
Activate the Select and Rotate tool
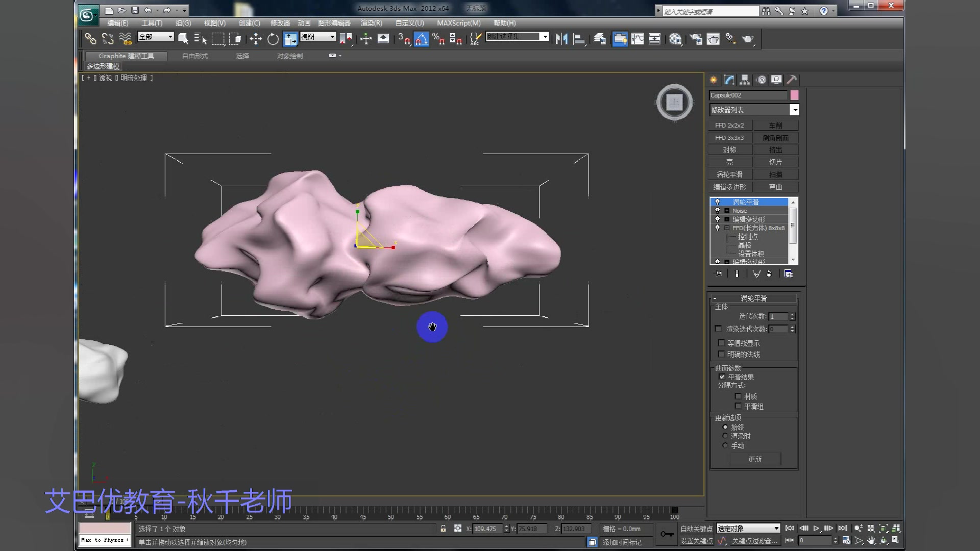pyautogui.click(x=273, y=39)
